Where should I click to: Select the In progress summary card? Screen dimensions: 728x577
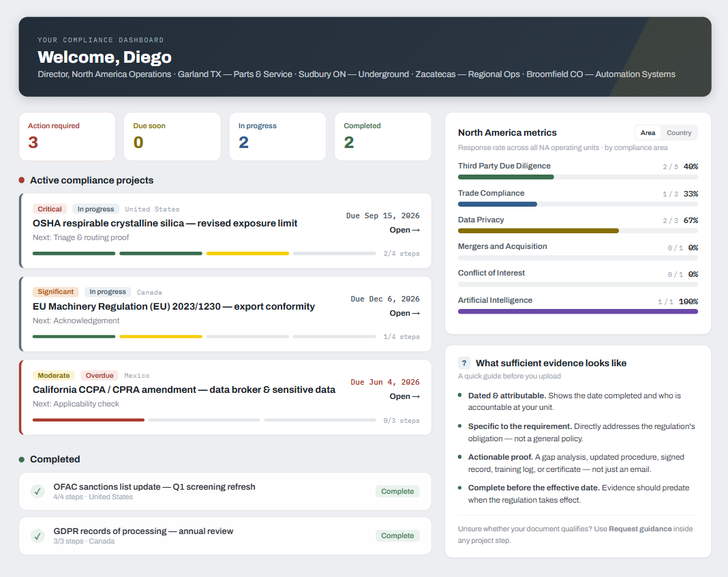tap(277, 136)
